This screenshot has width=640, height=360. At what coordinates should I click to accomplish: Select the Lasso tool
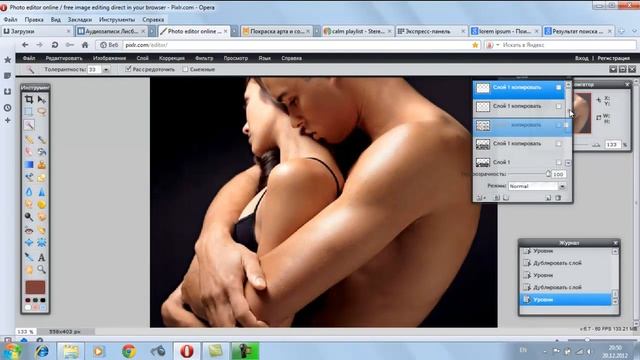[42, 112]
